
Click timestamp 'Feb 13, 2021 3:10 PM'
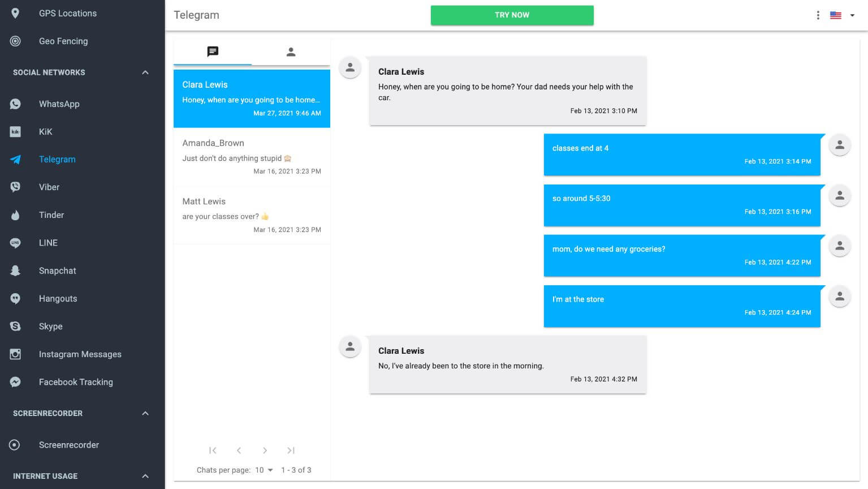pyautogui.click(x=603, y=111)
